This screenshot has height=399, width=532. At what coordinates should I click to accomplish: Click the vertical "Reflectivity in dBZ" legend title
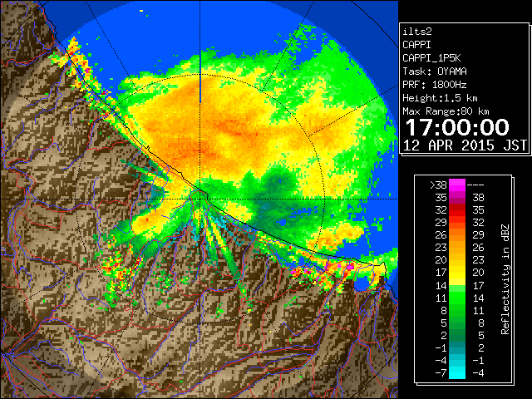point(505,279)
